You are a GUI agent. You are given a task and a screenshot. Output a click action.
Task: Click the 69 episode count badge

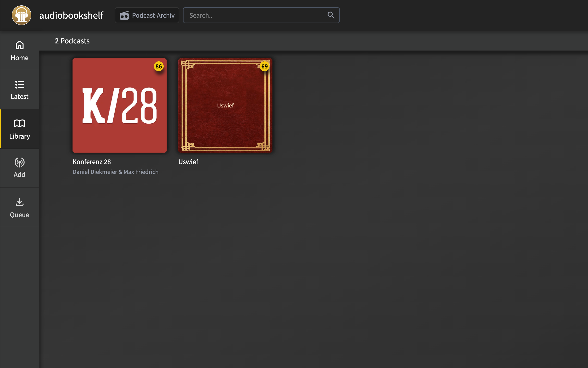(x=264, y=66)
